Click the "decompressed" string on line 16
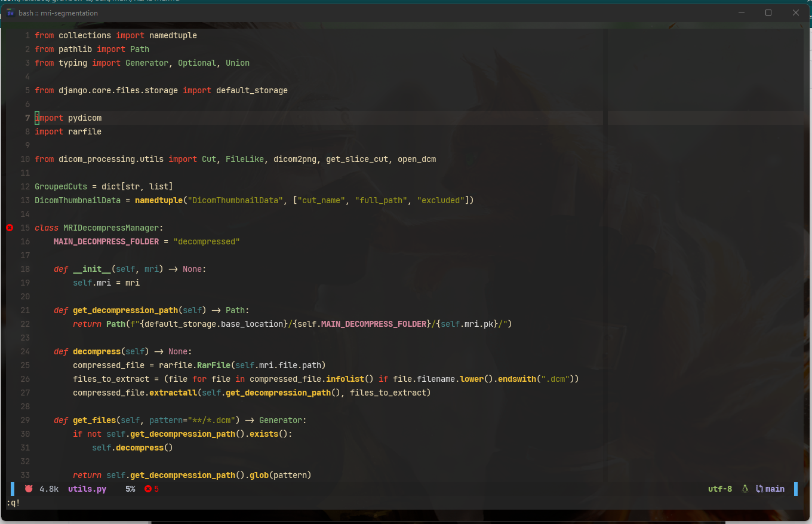The width and height of the screenshot is (812, 524). pyautogui.click(x=207, y=241)
